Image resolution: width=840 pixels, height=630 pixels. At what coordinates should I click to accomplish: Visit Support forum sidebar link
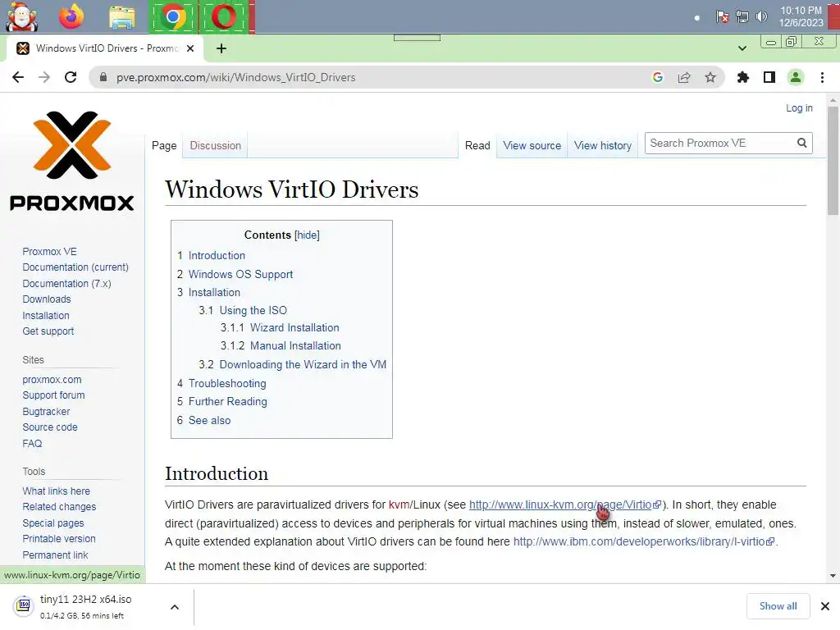53,395
